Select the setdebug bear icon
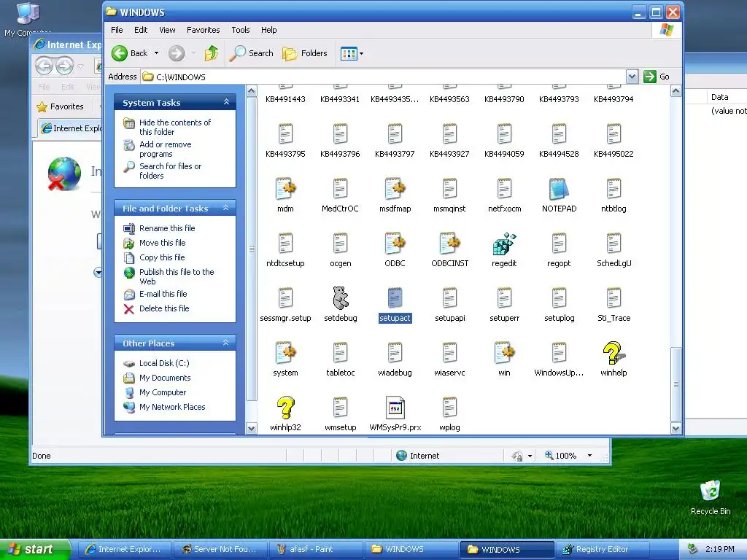747x560 pixels. (340, 298)
